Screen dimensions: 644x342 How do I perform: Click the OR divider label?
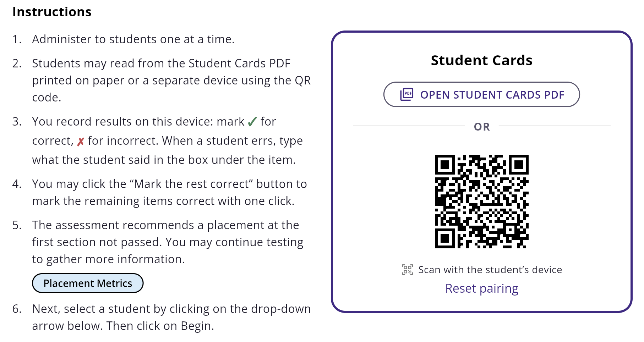click(482, 127)
